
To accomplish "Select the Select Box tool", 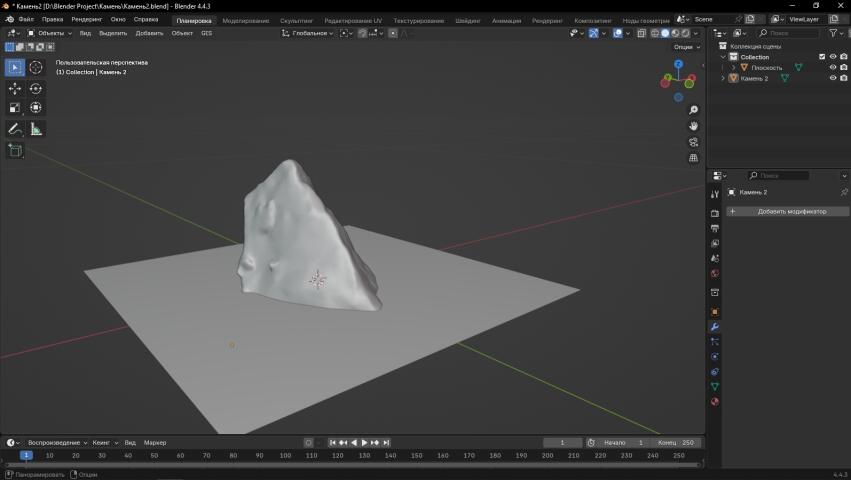I will [15, 67].
